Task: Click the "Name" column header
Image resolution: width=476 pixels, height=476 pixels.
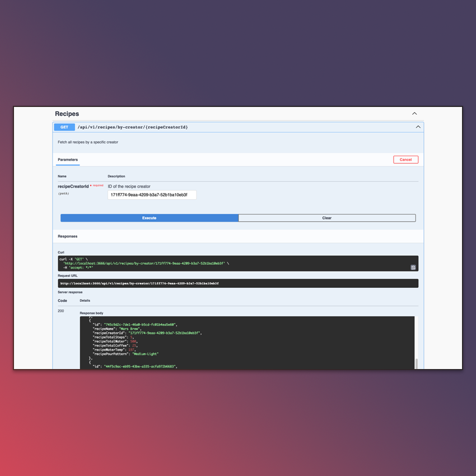Action: 62,176
